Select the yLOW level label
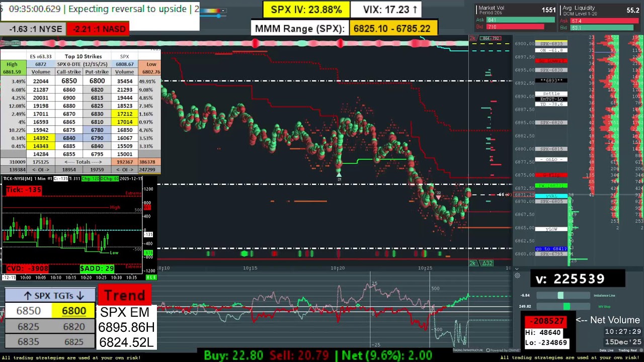 click(551, 229)
